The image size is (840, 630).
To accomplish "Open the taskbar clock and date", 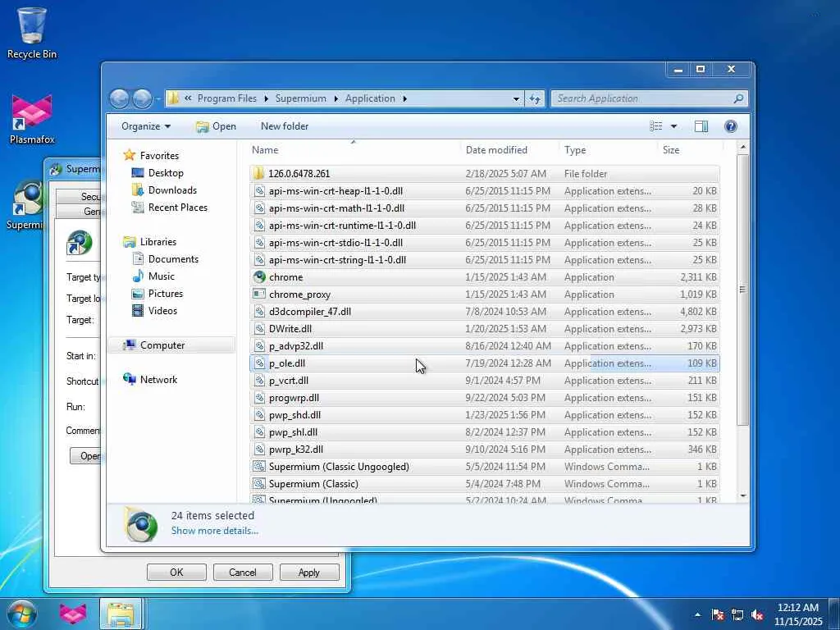I will [x=797, y=614].
